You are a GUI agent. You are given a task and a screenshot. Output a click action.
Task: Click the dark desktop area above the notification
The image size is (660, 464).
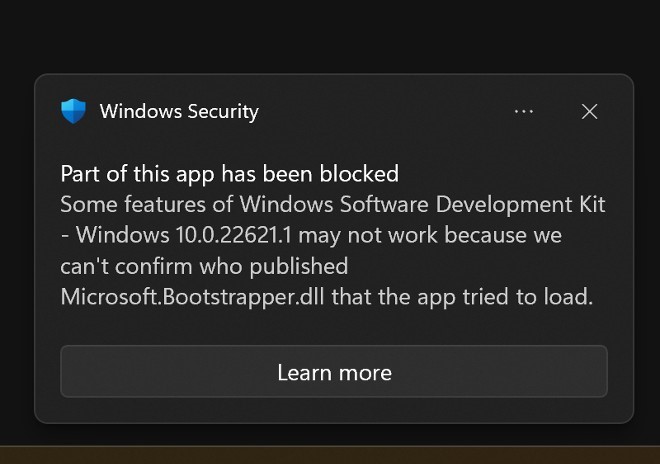(x=330, y=35)
